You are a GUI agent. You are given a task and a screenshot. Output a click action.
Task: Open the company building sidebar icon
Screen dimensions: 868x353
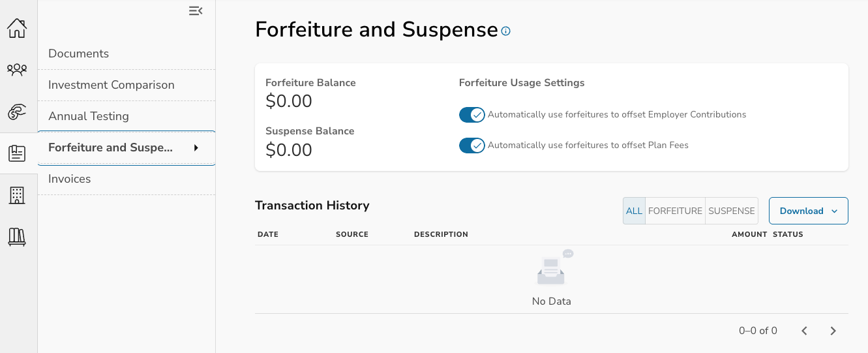17,194
